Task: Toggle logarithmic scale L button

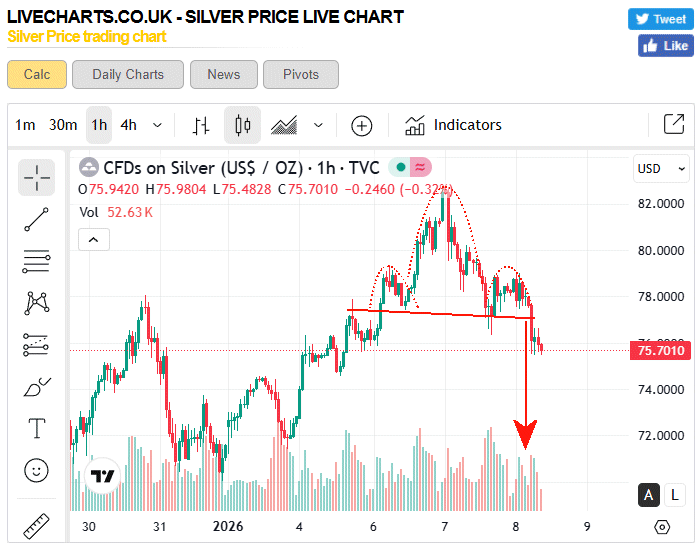Action: 675,494
